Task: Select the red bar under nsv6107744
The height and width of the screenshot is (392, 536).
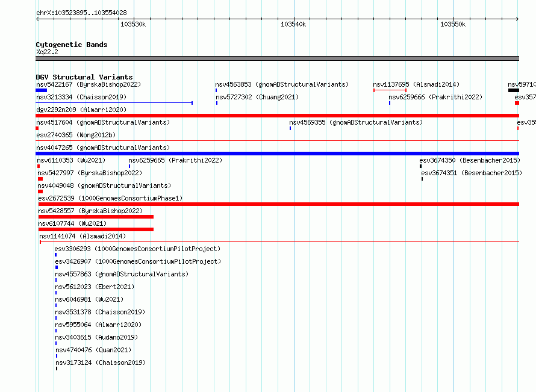Action: tap(96, 229)
